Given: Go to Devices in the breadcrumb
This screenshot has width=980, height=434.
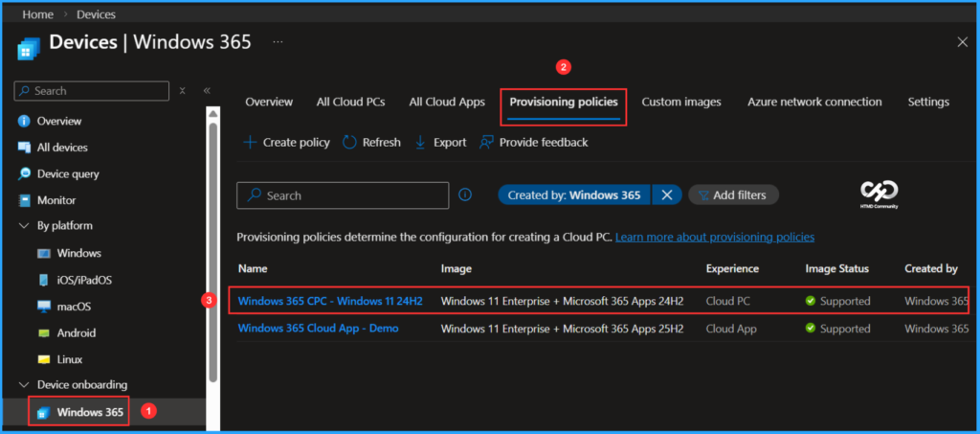Looking at the screenshot, I should point(96,13).
